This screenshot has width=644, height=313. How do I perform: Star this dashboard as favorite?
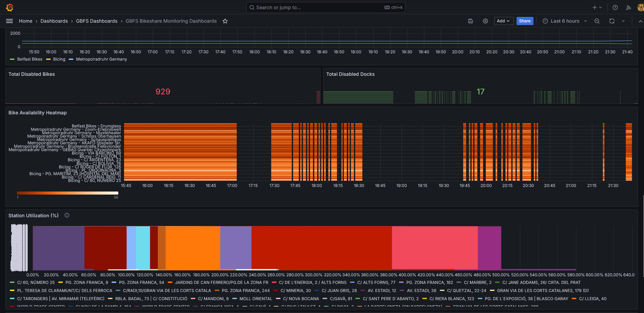225,21
